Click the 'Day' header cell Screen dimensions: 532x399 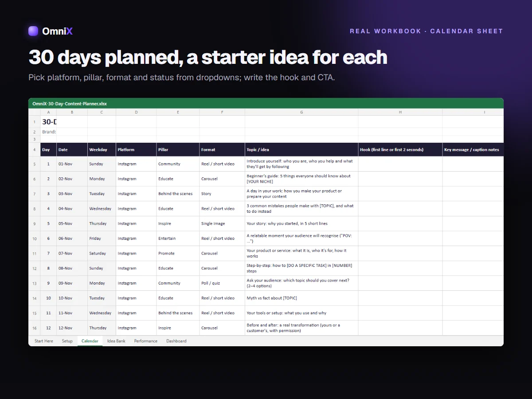pos(48,150)
